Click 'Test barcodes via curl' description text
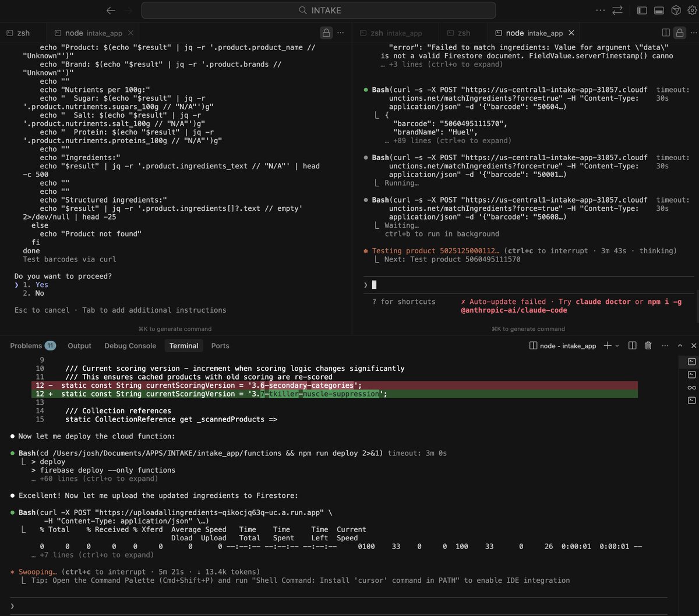 pyautogui.click(x=69, y=260)
